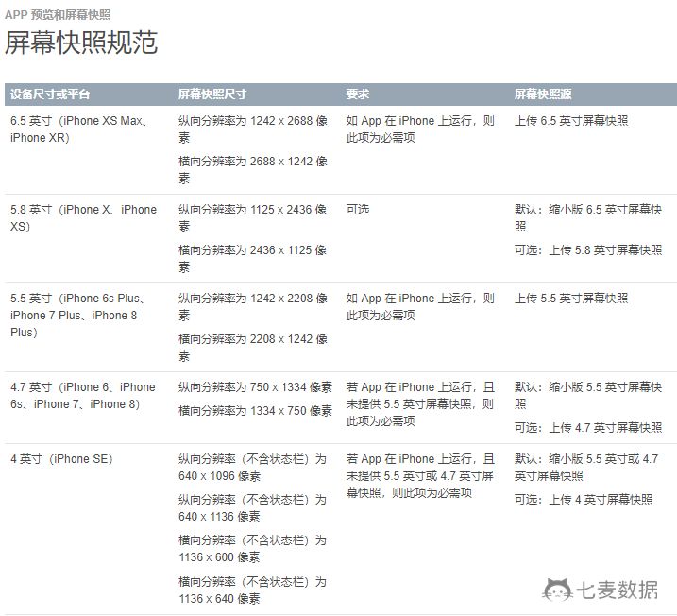Click the text '上传 5.5 英寸屏幕快照'

571,298
